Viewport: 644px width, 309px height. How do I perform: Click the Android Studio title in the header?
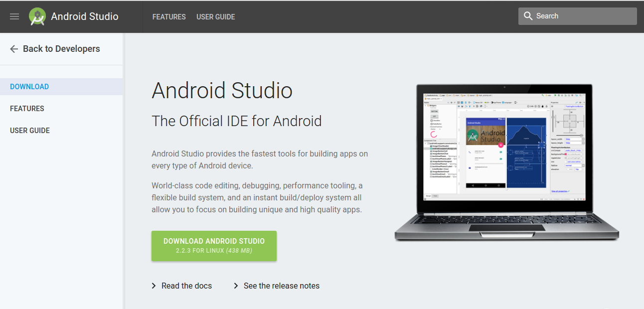point(83,16)
